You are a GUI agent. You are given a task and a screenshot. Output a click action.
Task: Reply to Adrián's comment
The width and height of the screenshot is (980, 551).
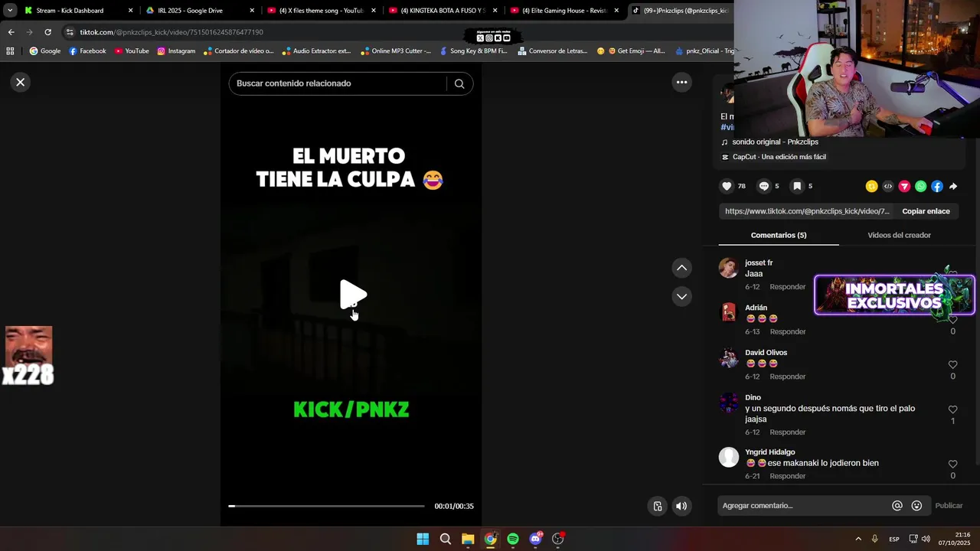[x=788, y=332]
